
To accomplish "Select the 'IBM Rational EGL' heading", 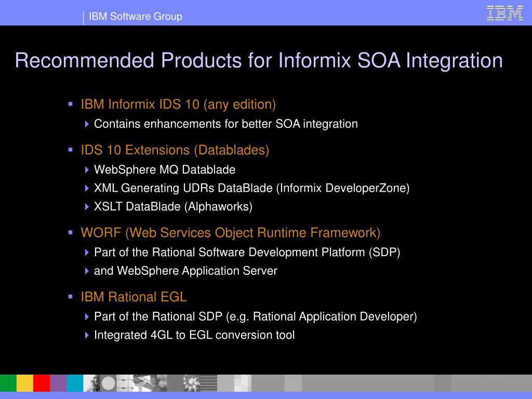I will click(x=134, y=297).
